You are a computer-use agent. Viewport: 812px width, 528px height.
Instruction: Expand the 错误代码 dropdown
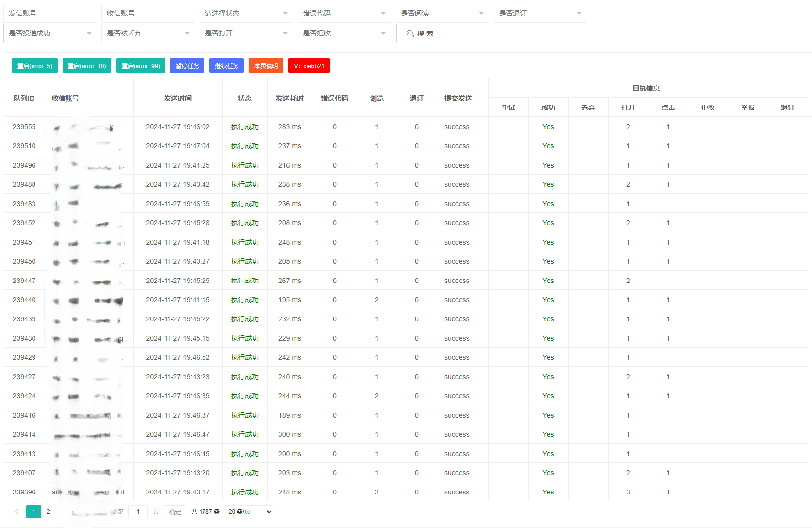[344, 13]
